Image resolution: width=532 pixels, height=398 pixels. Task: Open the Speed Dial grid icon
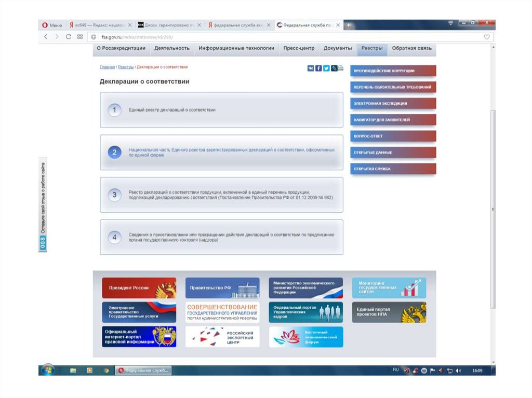80,37
